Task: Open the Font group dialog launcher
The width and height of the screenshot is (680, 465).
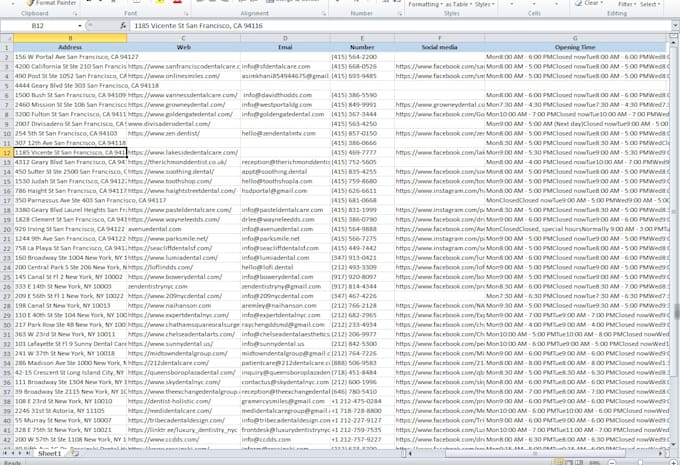Action: [x=186, y=14]
